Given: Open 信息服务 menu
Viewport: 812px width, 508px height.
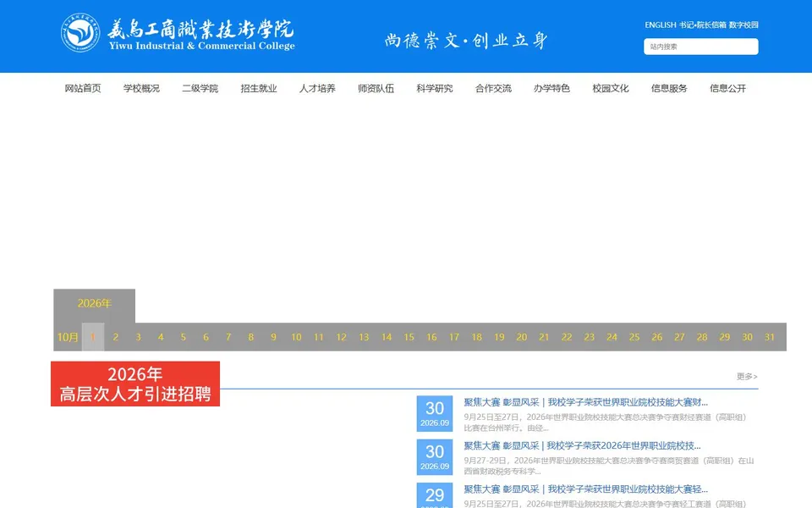Looking at the screenshot, I should [669, 88].
